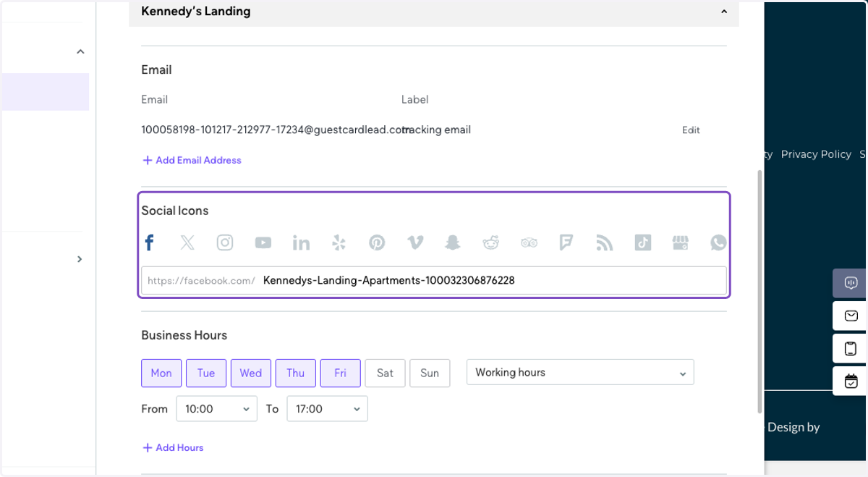This screenshot has height=477, width=868.
Task: Select the RSS feed icon
Action: point(605,242)
